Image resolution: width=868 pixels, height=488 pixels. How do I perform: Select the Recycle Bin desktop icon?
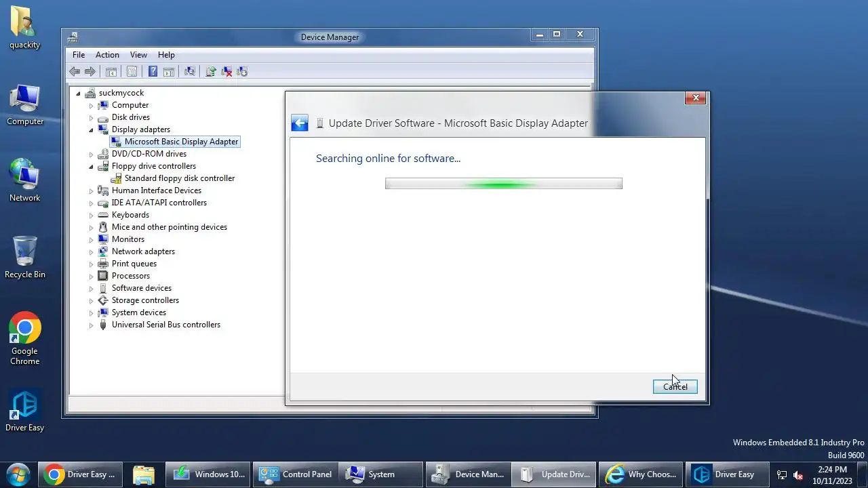25,258
